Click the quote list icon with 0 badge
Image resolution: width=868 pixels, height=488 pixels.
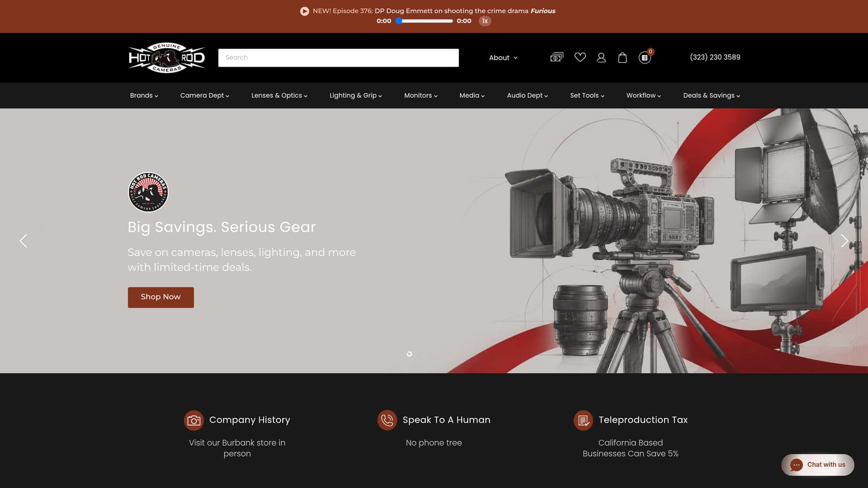645,56
